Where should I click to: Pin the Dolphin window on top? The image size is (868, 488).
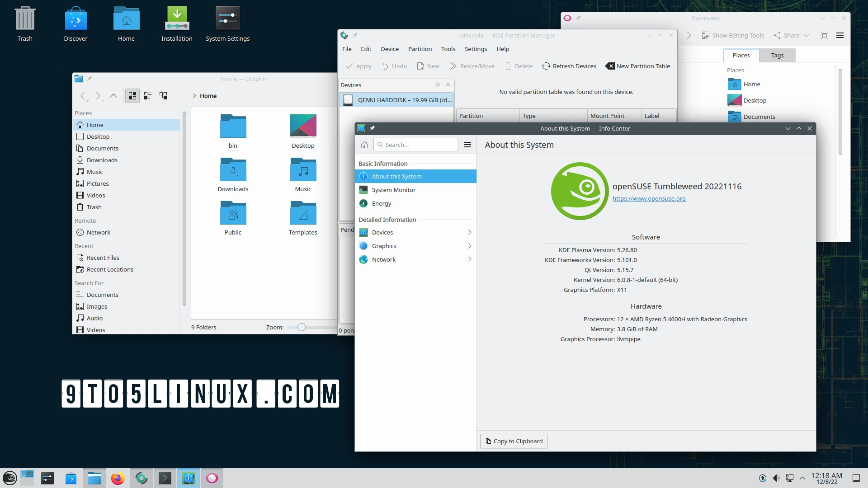(x=90, y=78)
